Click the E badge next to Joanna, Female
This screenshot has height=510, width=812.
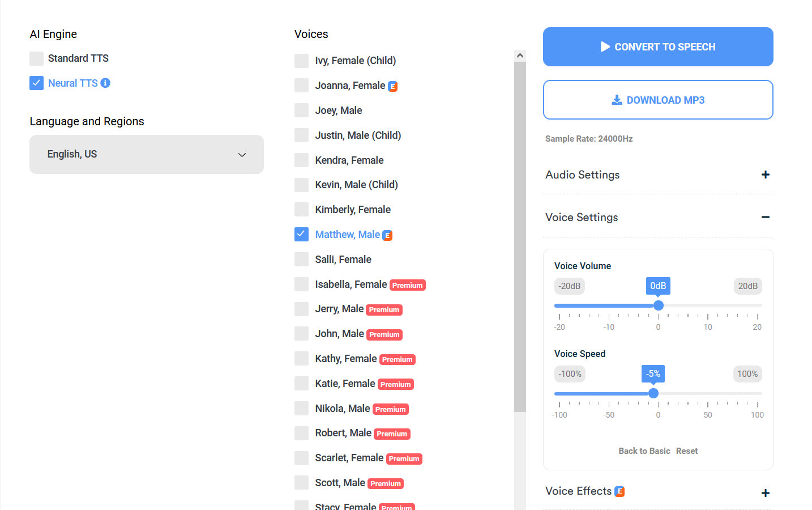tap(392, 86)
